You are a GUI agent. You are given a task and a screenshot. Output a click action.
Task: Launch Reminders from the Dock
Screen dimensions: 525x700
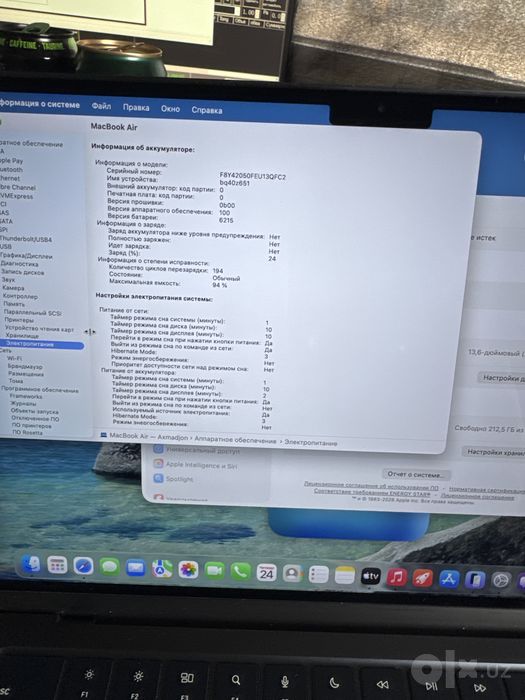click(319, 575)
